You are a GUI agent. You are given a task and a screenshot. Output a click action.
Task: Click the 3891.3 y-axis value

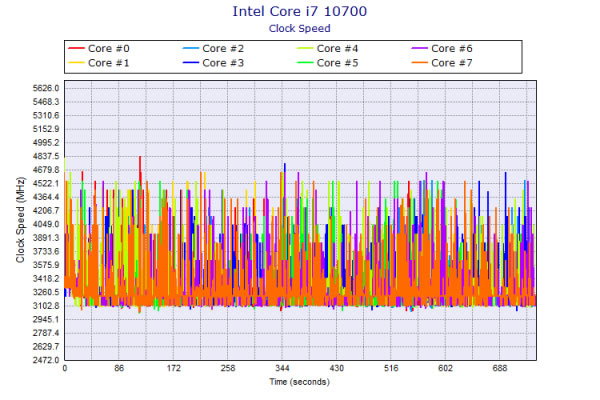point(46,238)
